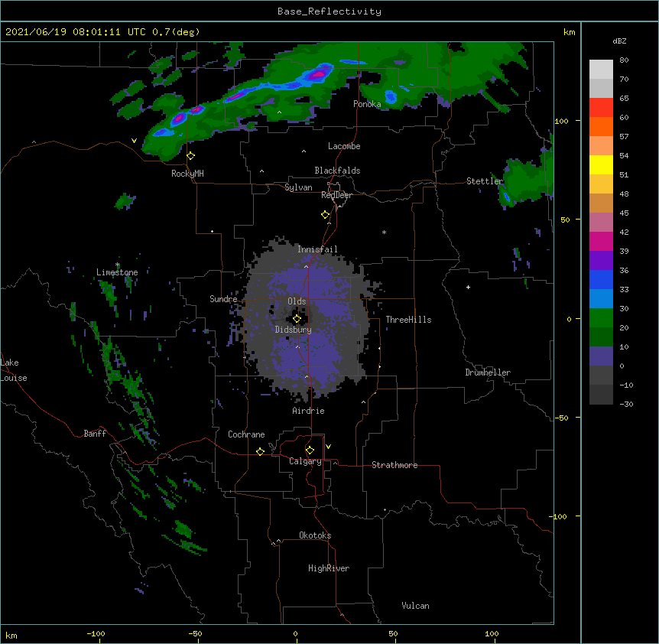
Task: Click the HighRiver label
Action: pyautogui.click(x=329, y=568)
